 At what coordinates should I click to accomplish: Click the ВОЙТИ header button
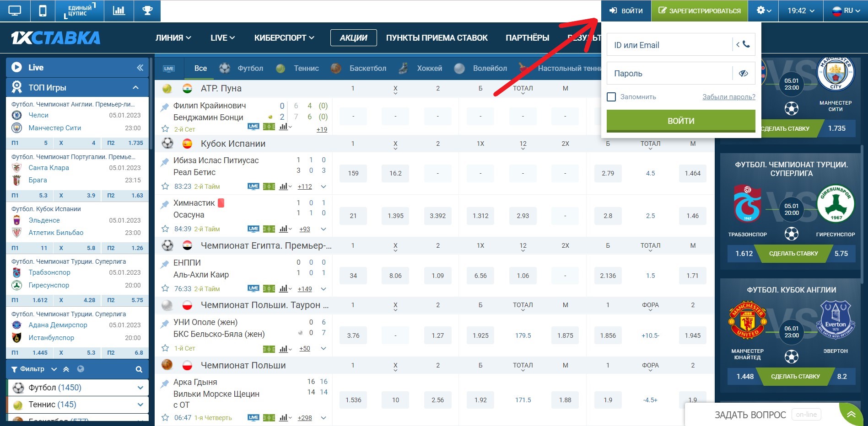coord(626,11)
